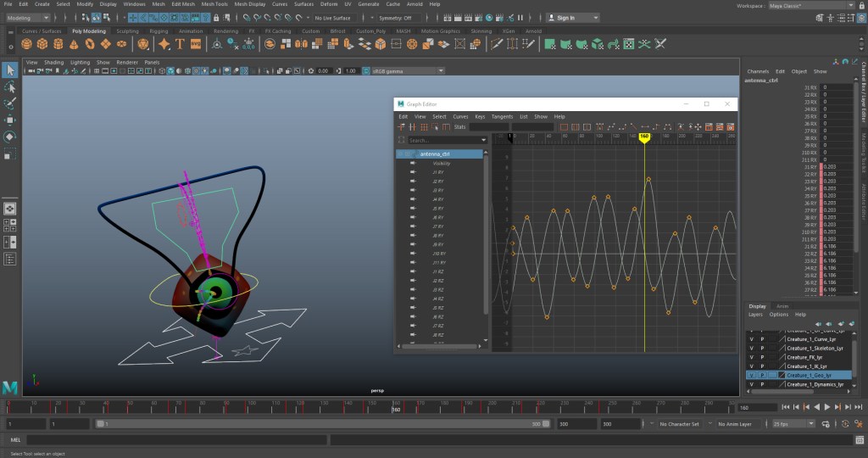The width and height of the screenshot is (868, 458).
Task: Click the SVG import shelf icon
Action: [196, 44]
